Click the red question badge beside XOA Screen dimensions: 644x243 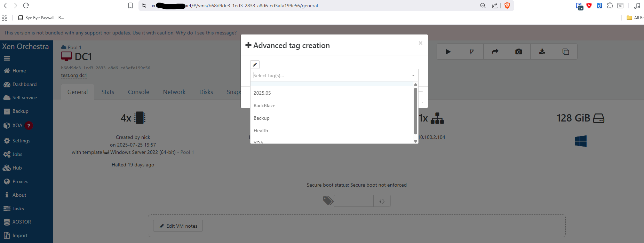click(x=29, y=126)
